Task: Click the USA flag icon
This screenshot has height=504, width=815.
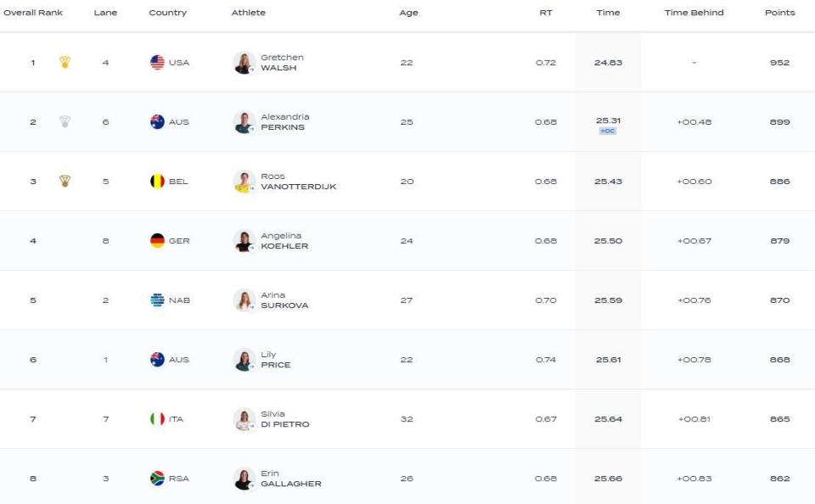Action: click(x=157, y=62)
